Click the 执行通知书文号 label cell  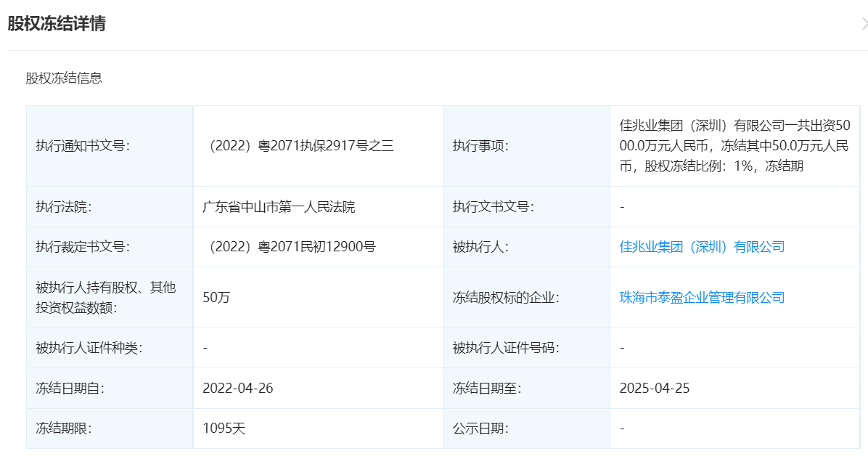pyautogui.click(x=83, y=146)
